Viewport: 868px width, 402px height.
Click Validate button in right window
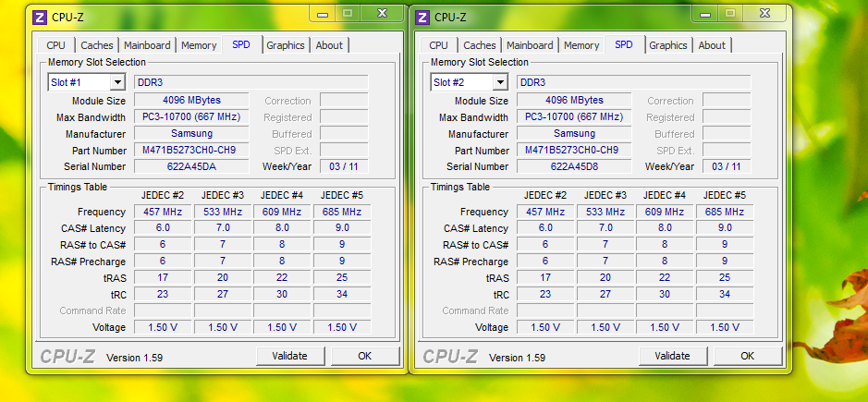tap(672, 356)
